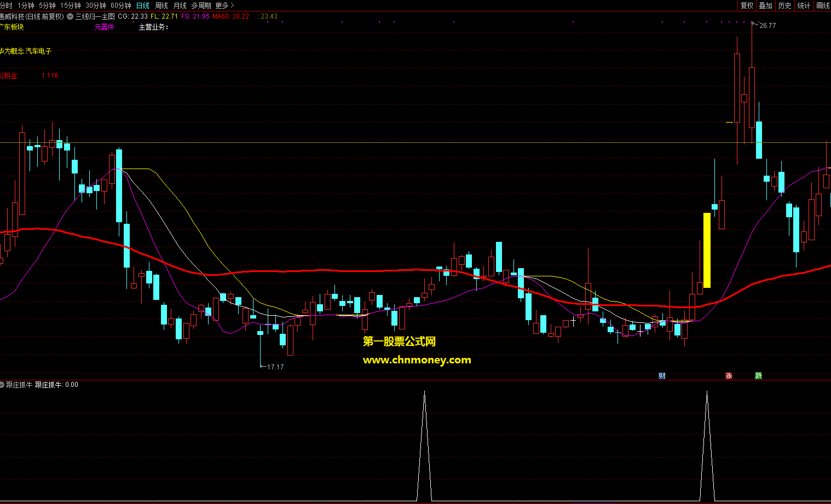Click the 广东板块 sector label
Image resolution: width=831 pixels, height=504 pixels.
[11, 27]
